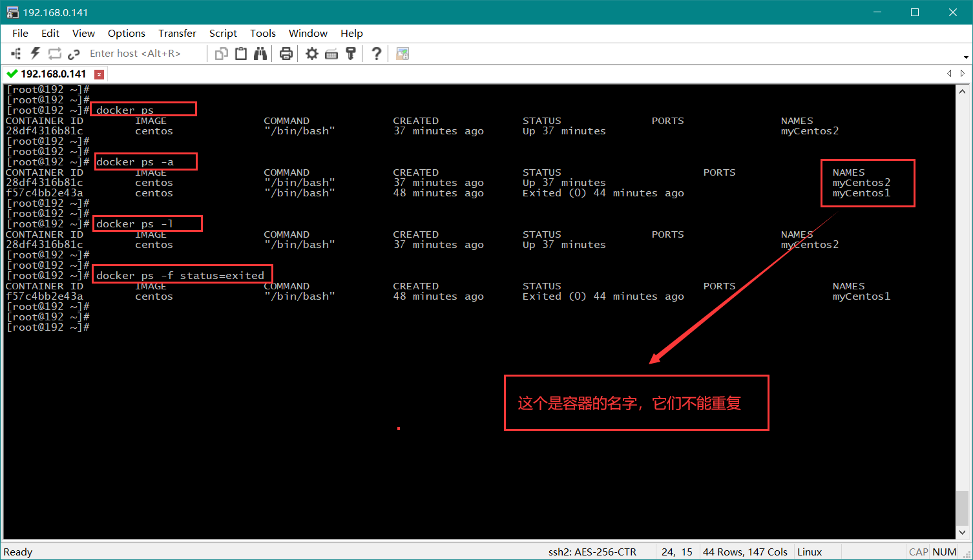The width and height of the screenshot is (973, 560).
Task: Click the Paste clipboard icon
Action: click(241, 54)
